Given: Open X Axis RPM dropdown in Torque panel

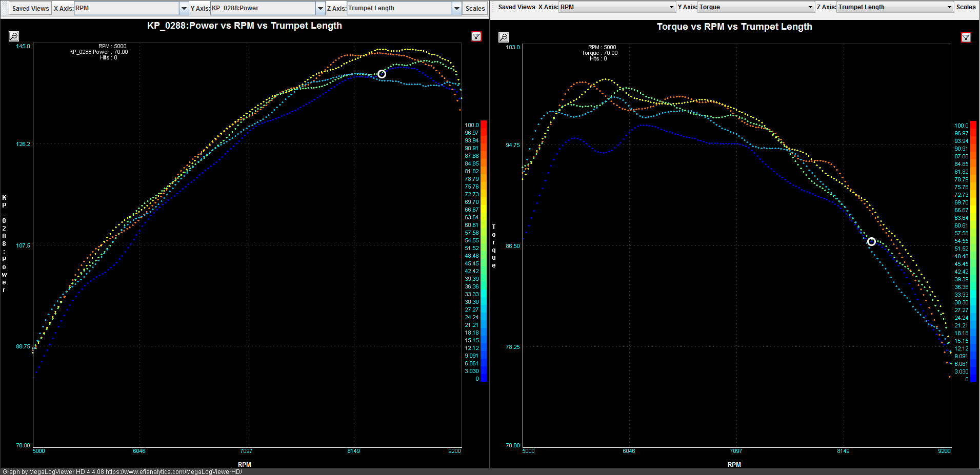Looking at the screenshot, I should point(671,7).
